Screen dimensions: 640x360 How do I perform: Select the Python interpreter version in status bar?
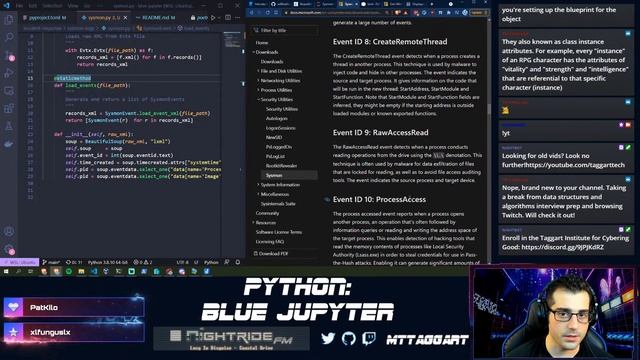click(108, 262)
